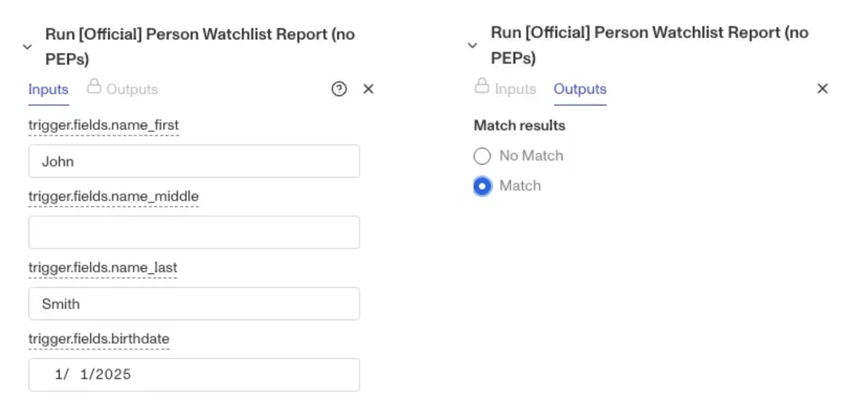Click the birthdate field showing 1/1/2025
The width and height of the screenshot is (868, 410).
tap(194, 375)
